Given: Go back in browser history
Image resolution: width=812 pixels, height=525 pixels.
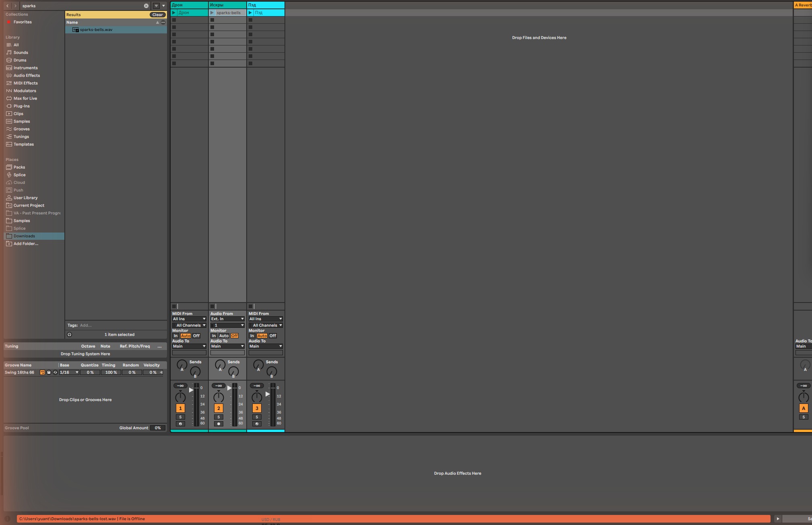Looking at the screenshot, I should [7, 6].
